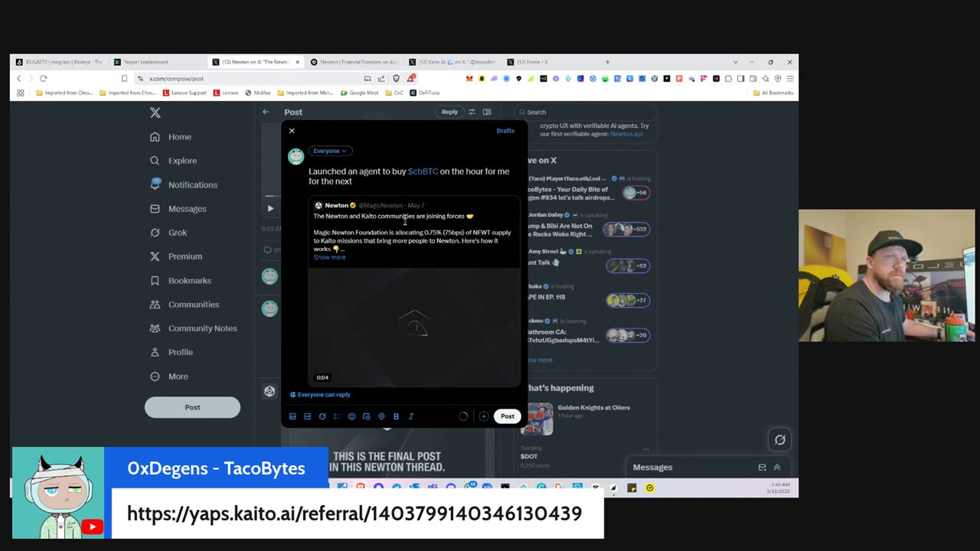980x551 pixels.
Task: Toggle italic formatting in composer
Action: [x=411, y=416]
